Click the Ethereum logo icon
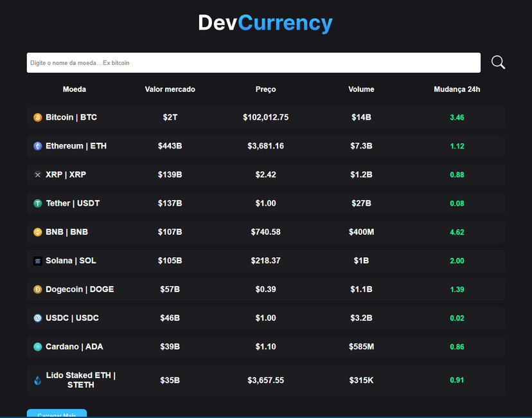This screenshot has height=418, width=532. [x=38, y=146]
